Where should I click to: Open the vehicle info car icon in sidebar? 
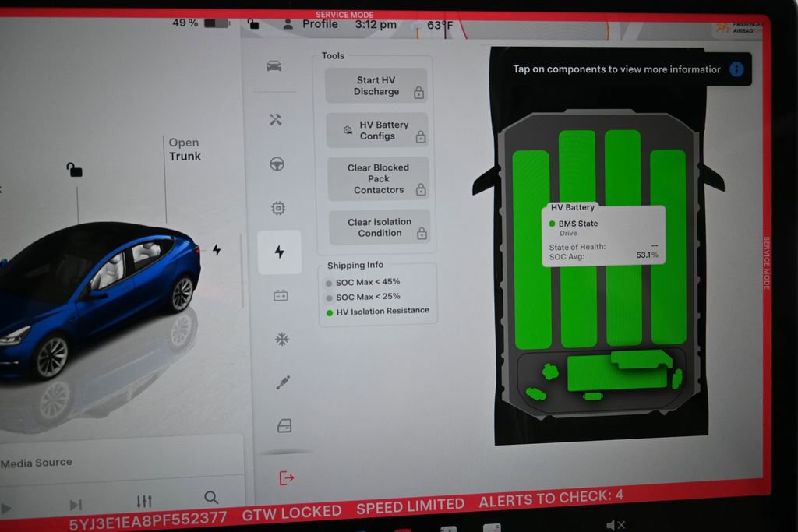point(274,66)
